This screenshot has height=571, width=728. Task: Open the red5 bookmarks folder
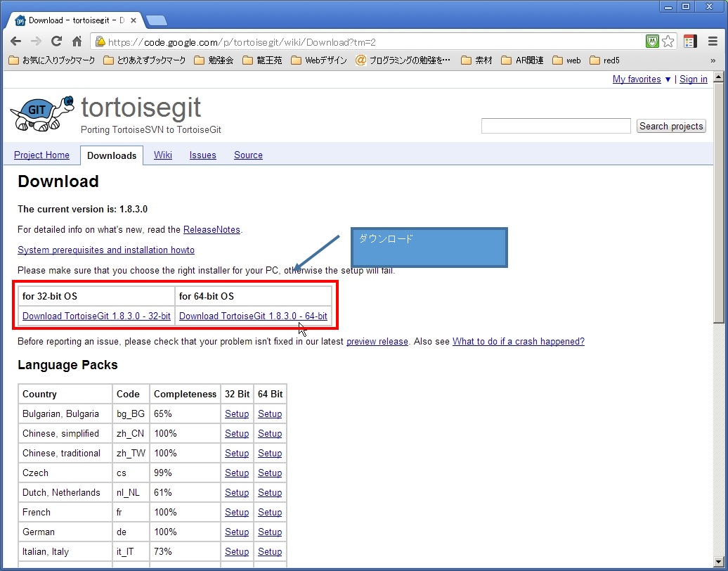tap(604, 60)
